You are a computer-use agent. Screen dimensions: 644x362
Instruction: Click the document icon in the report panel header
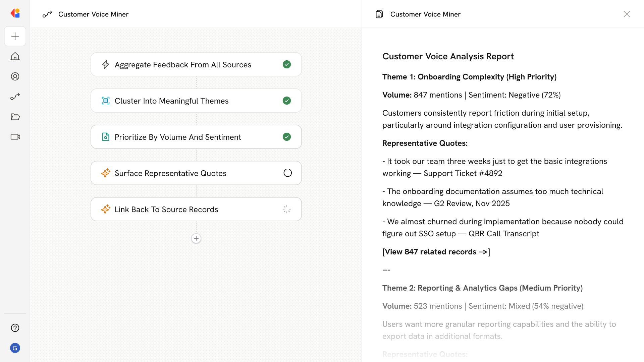point(379,14)
